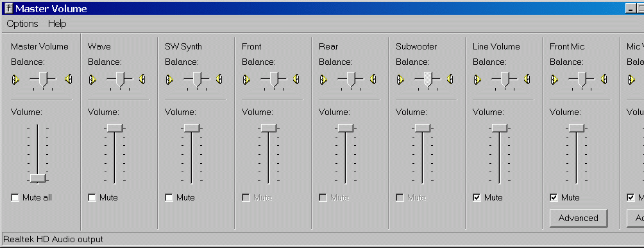The height and width of the screenshot is (248, 644).
Task: Click the Rear volume slider thumb
Action: [x=346, y=128]
